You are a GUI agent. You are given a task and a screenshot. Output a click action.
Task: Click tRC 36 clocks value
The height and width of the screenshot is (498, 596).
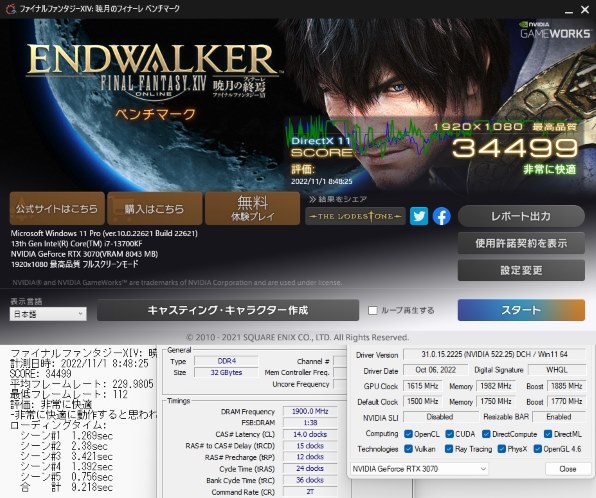(x=310, y=480)
